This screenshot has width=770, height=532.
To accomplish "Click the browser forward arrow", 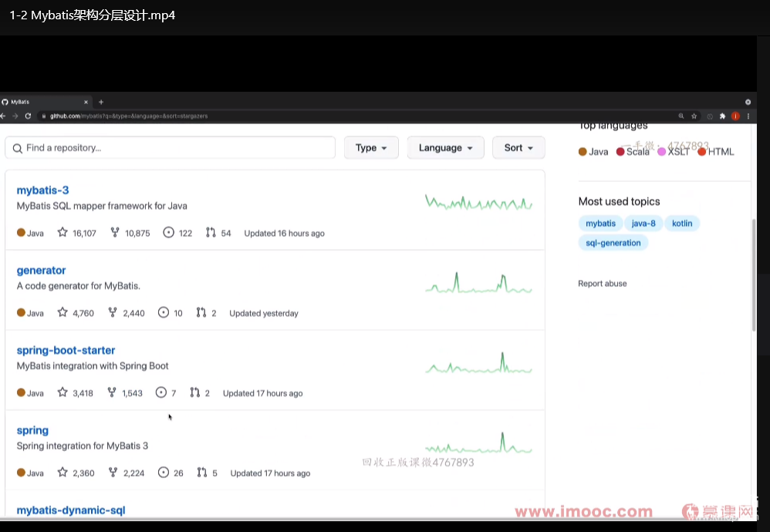I will 15,116.
